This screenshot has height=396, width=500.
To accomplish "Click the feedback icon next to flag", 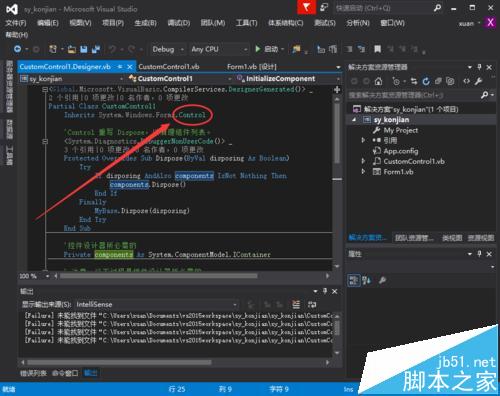I will pyautogui.click(x=324, y=7).
